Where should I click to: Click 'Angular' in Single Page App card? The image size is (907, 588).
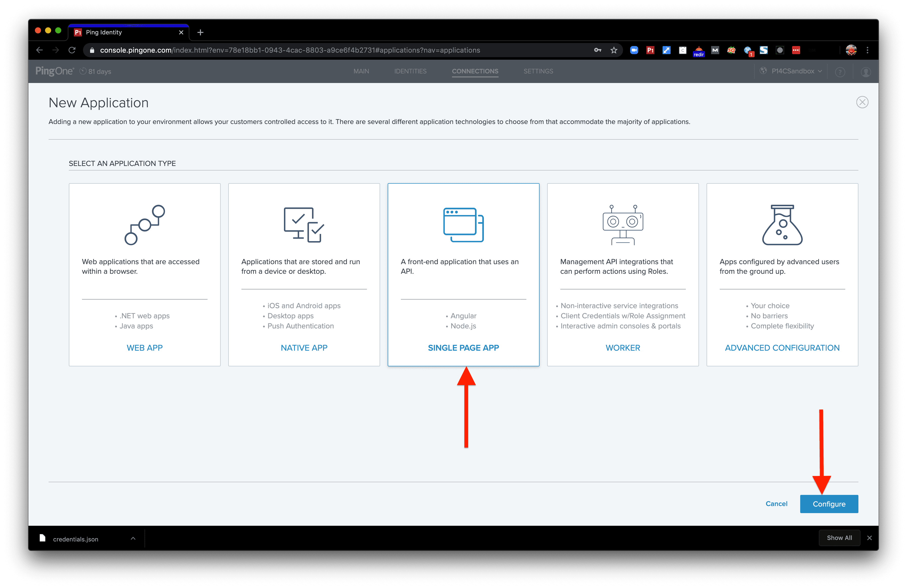463,316
